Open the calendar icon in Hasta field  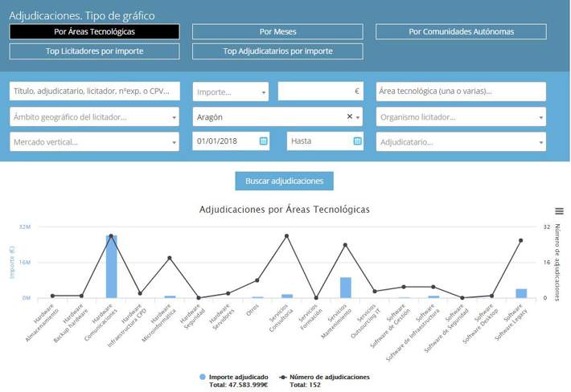click(x=358, y=141)
